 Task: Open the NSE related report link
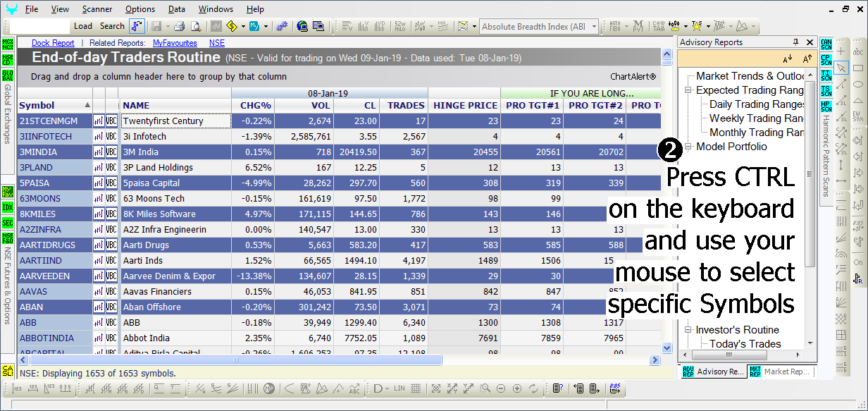tap(217, 43)
